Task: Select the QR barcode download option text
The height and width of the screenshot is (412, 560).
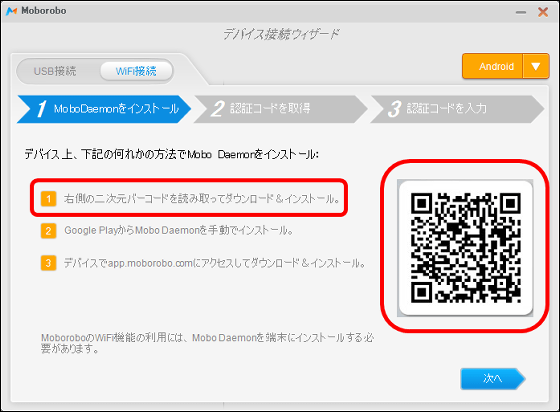Action: pyautogui.click(x=202, y=199)
